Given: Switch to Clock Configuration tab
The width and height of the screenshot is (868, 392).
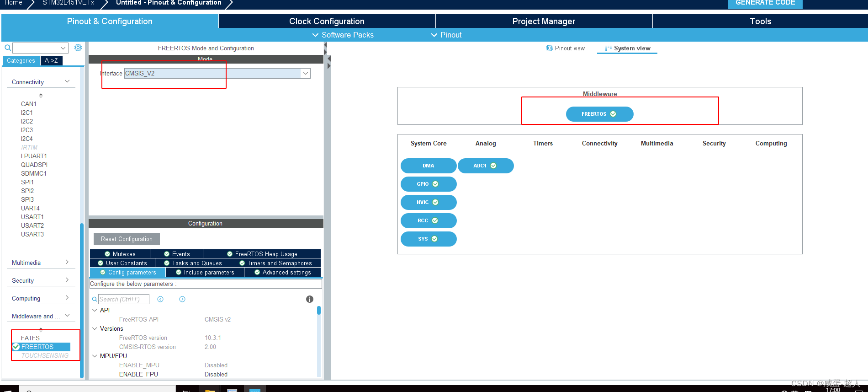Looking at the screenshot, I should pyautogui.click(x=327, y=21).
